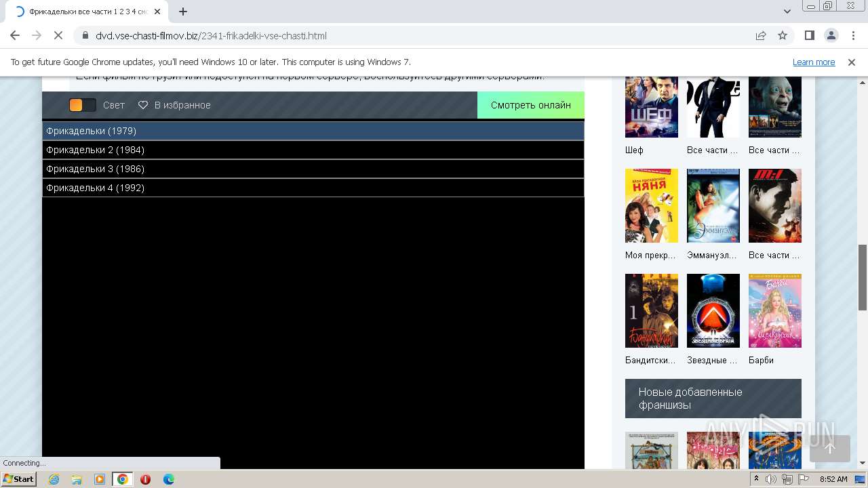Switch to Chrome in taskbar

coord(123,479)
